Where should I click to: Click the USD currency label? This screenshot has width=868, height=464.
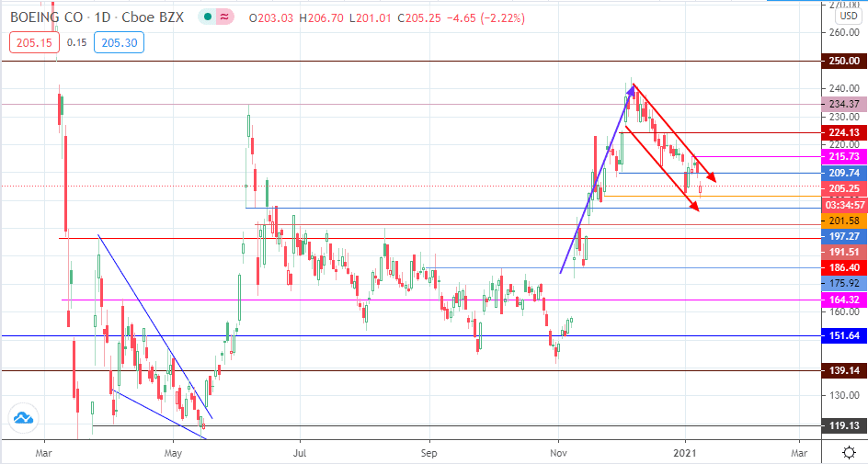pos(848,16)
